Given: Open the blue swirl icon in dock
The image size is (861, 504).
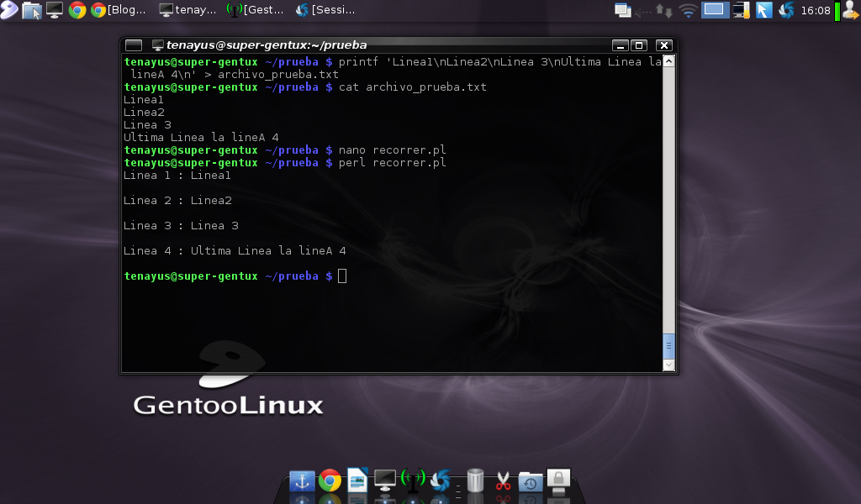Looking at the screenshot, I should click(x=441, y=480).
